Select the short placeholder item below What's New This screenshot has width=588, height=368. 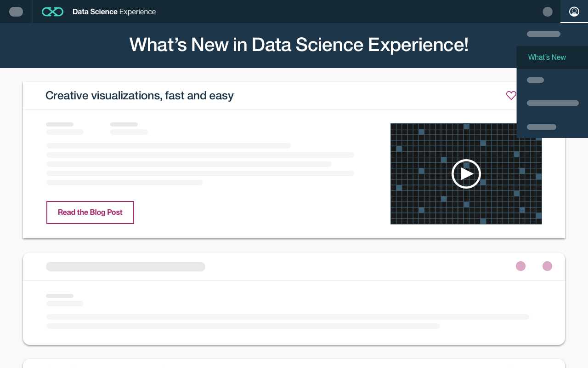click(535, 80)
